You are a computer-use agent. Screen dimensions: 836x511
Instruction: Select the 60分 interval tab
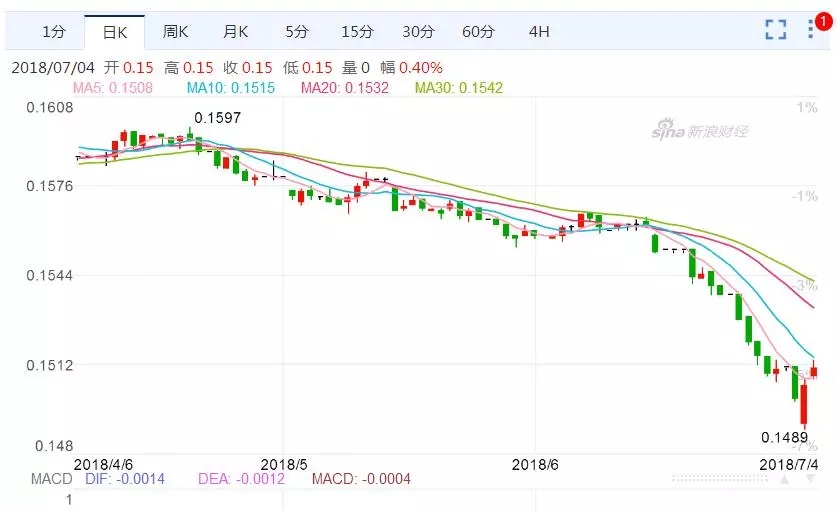(x=478, y=32)
